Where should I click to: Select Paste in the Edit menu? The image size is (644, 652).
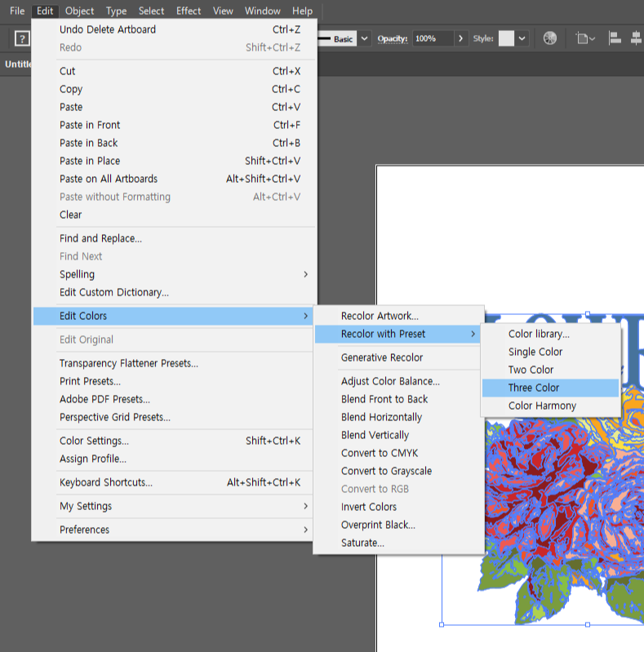pyautogui.click(x=173, y=107)
